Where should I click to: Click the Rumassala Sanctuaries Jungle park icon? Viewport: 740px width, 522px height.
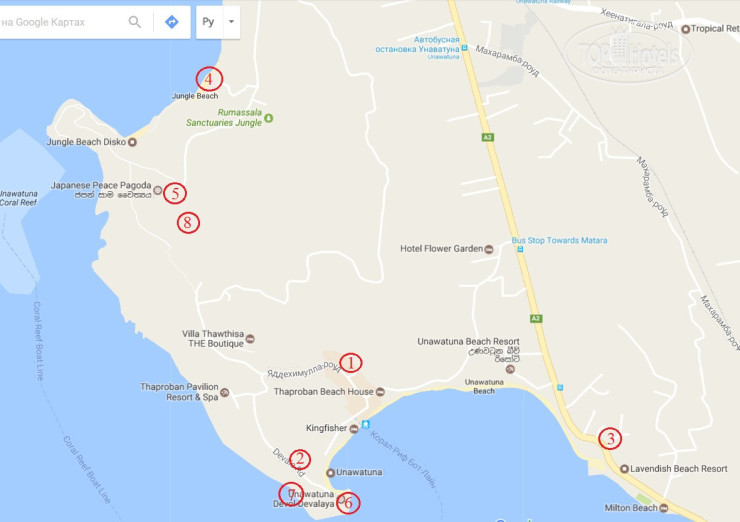tap(269, 118)
